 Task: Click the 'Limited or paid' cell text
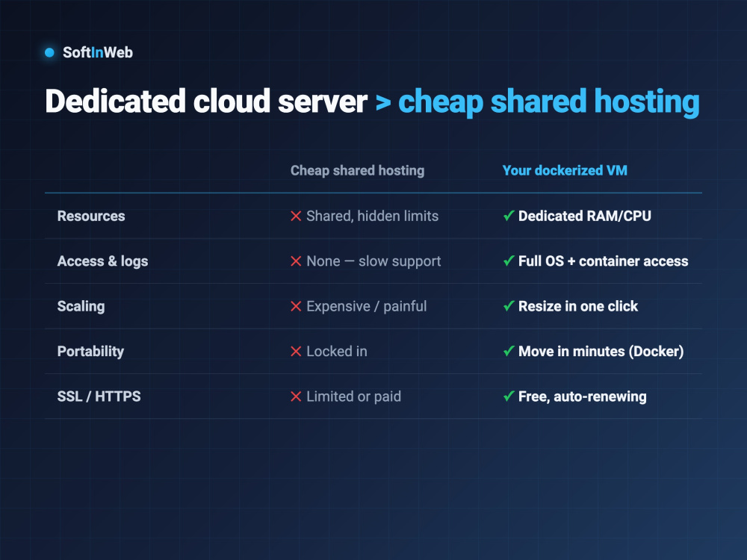[353, 396]
